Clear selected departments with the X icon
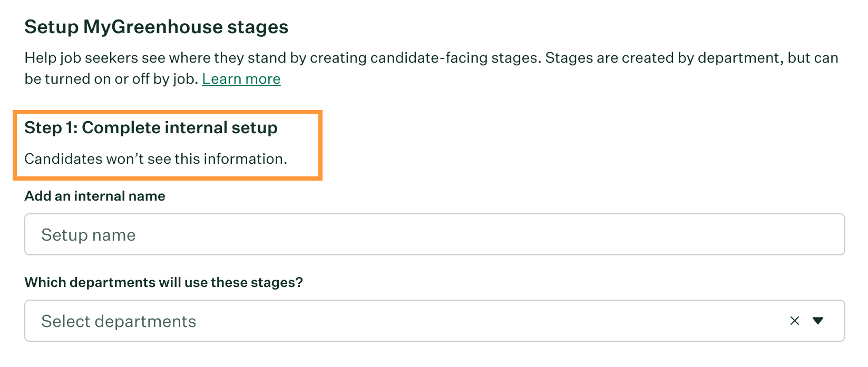This screenshot has height=367, width=868. (x=794, y=321)
